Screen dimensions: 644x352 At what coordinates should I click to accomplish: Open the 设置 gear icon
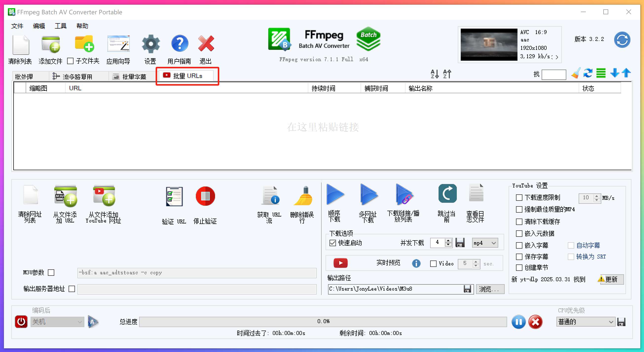coord(150,44)
